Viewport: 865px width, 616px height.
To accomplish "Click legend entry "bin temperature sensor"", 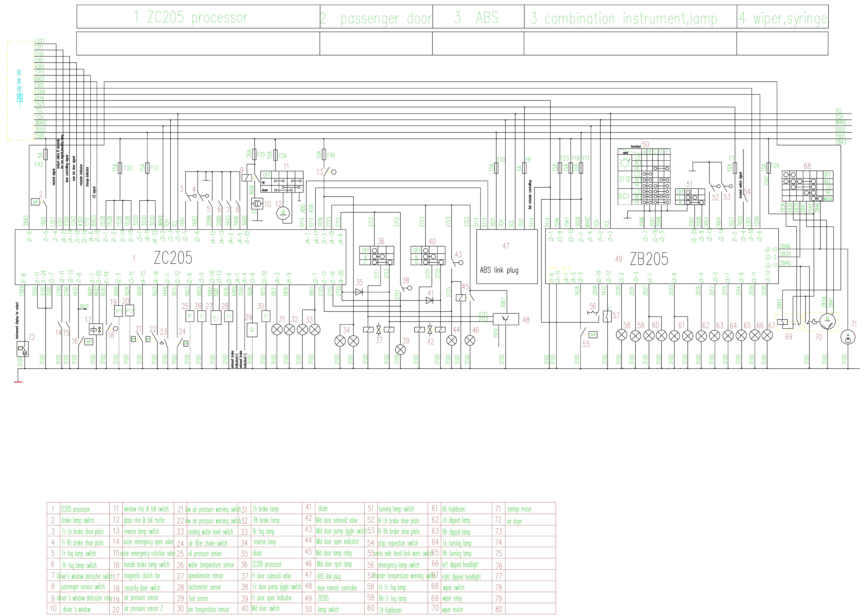I will [209, 610].
